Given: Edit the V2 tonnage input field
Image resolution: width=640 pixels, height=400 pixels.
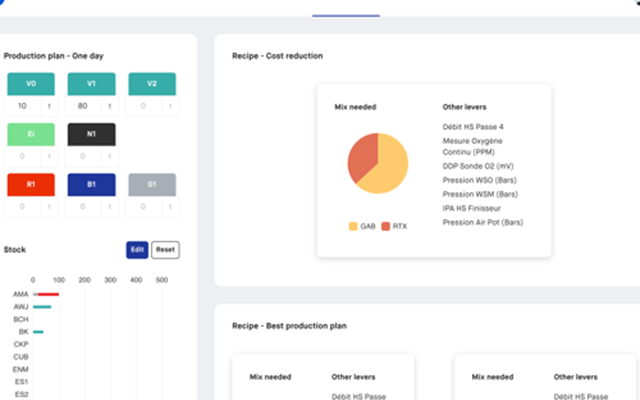Looking at the screenshot, I should (144, 106).
